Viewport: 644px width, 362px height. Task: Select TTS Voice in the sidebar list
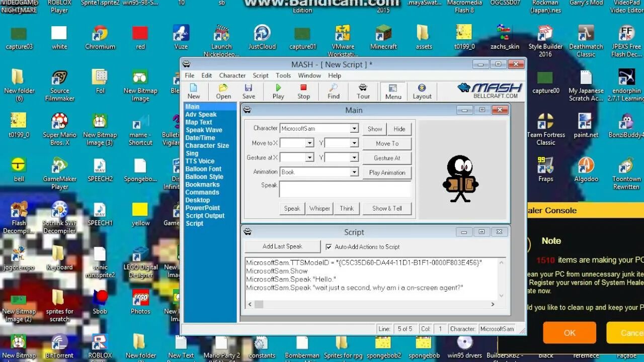point(201,161)
